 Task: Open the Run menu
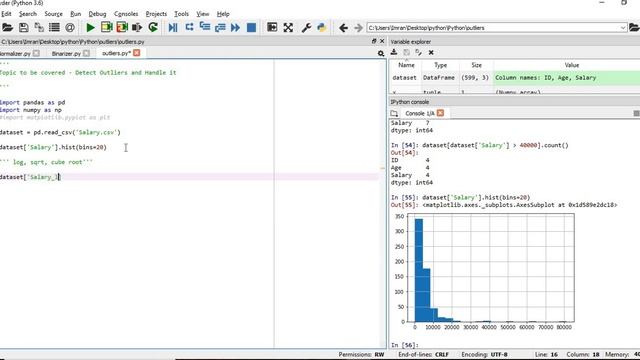(76, 14)
